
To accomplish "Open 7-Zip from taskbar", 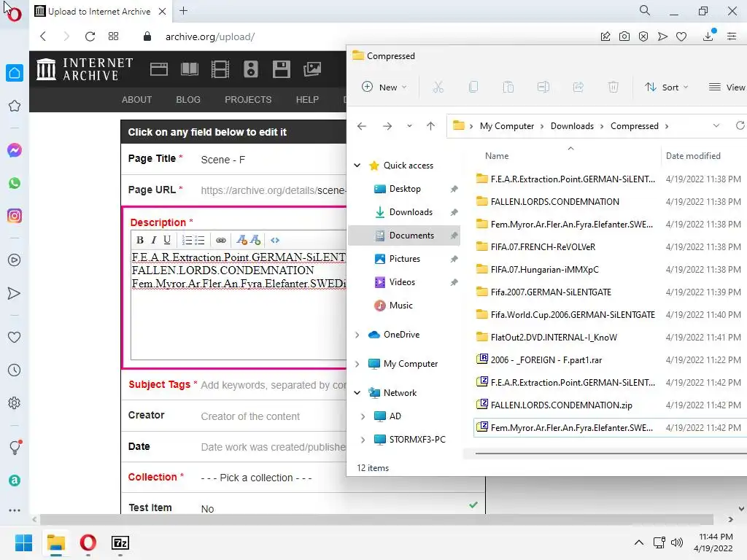I will 120,542.
